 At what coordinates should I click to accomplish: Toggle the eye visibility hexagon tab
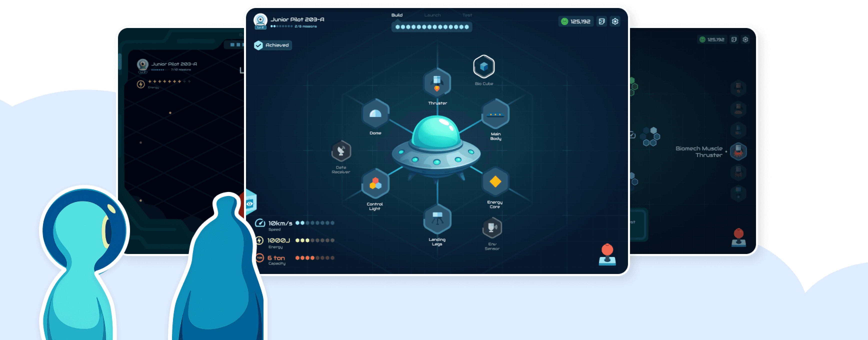click(x=250, y=203)
